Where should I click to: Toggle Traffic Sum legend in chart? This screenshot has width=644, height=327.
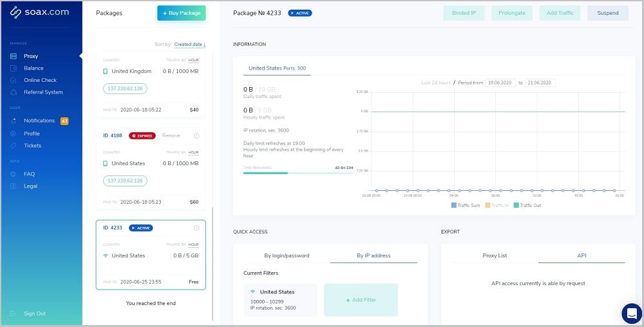pyautogui.click(x=466, y=205)
